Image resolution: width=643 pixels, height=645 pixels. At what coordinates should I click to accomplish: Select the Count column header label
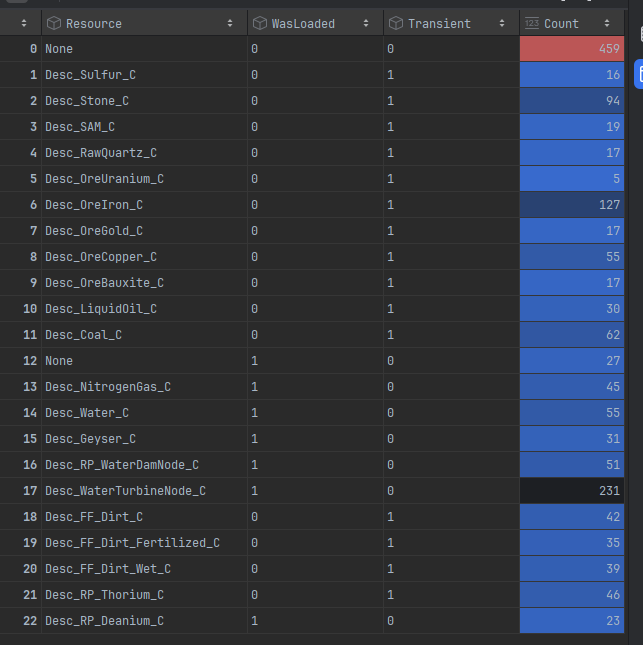click(561, 24)
